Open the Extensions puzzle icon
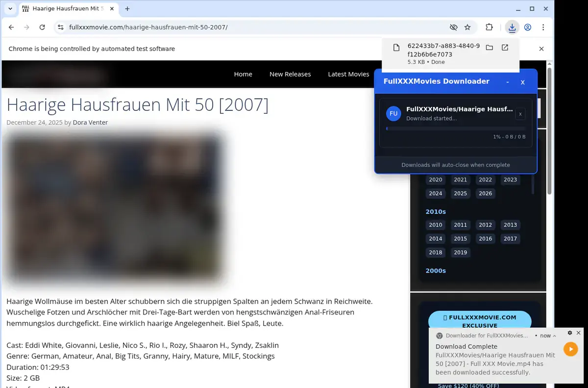The height and width of the screenshot is (388, 588). 489,27
